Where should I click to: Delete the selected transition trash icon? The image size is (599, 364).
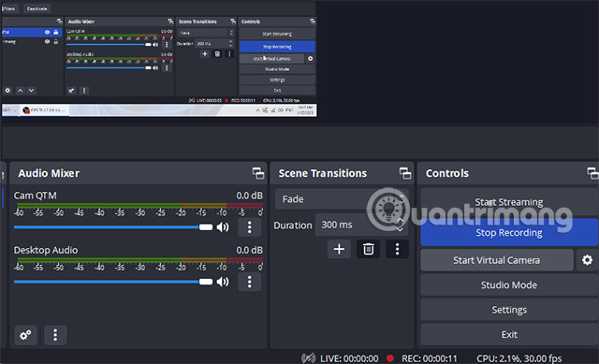tap(368, 249)
